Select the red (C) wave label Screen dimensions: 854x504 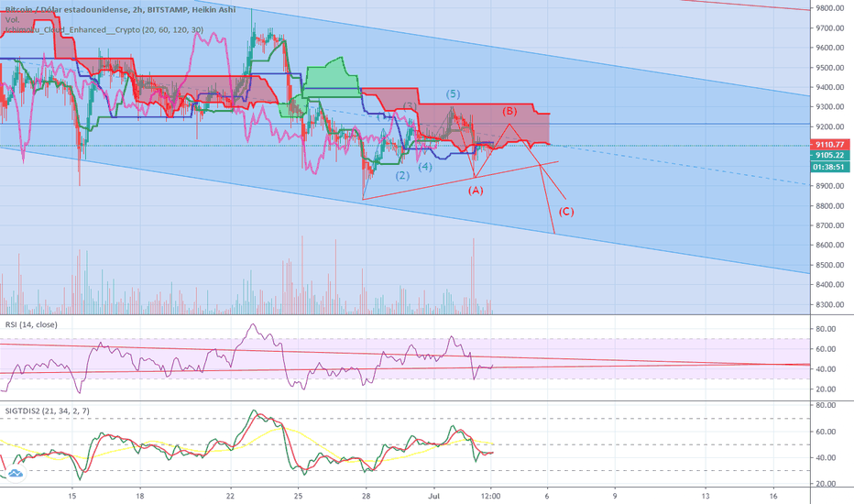[566, 212]
